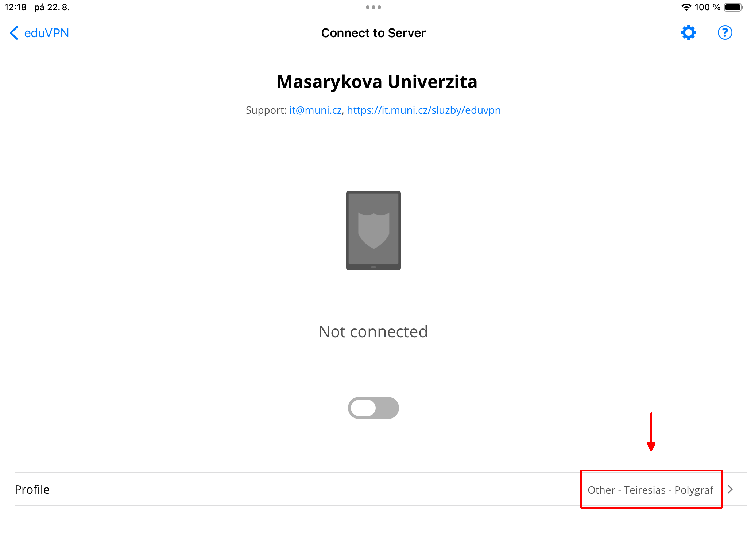Tap the Not connected status text
The width and height of the screenshot is (747, 560).
(x=373, y=332)
